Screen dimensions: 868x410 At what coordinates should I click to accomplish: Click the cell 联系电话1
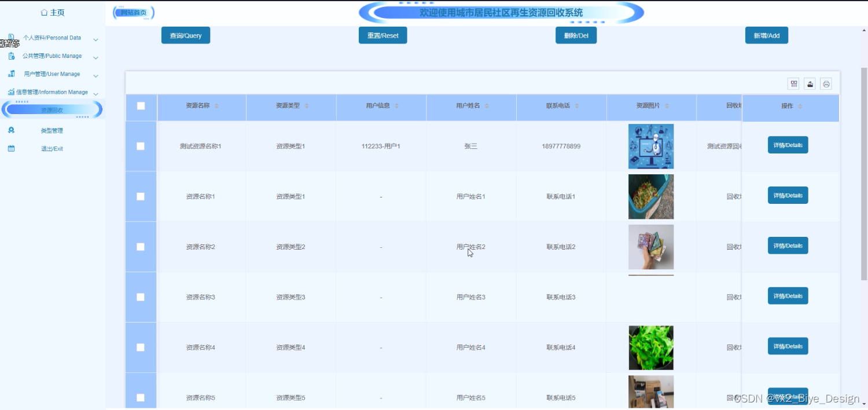click(561, 196)
